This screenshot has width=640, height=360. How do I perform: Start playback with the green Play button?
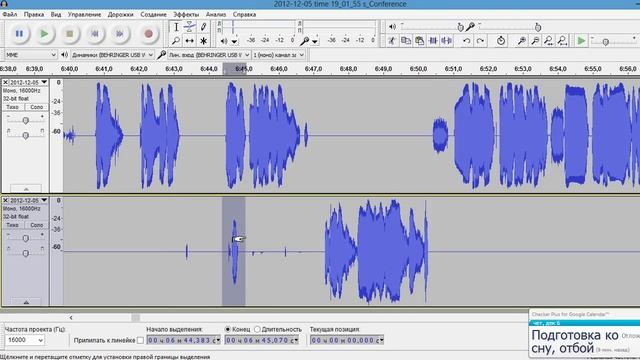[44, 34]
